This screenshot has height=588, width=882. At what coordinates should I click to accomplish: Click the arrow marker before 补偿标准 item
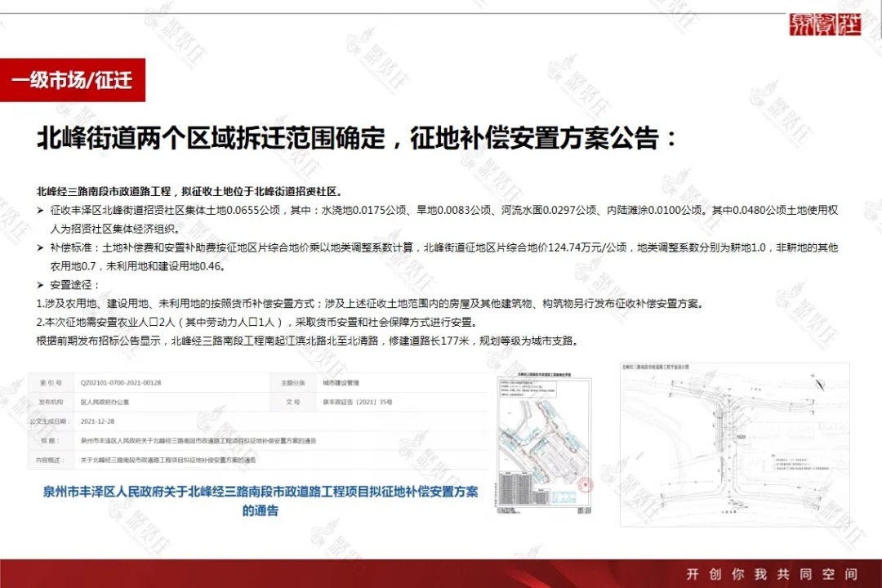pyautogui.click(x=39, y=247)
